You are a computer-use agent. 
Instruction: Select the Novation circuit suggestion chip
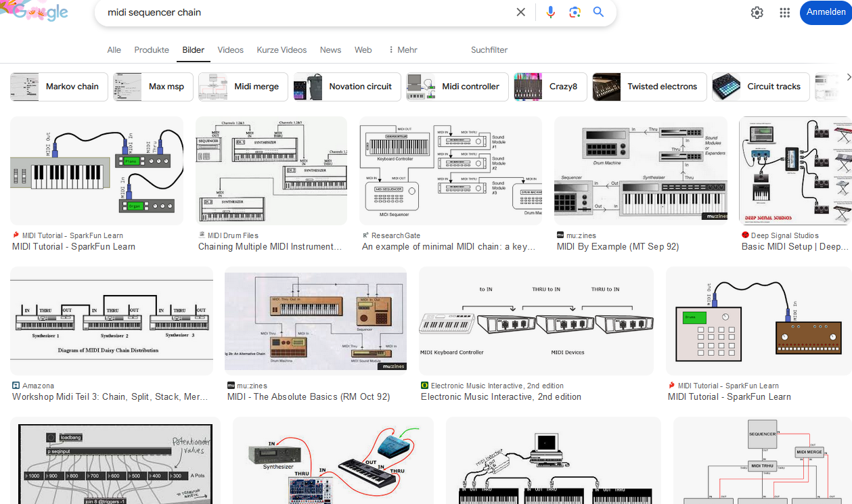[x=346, y=87]
